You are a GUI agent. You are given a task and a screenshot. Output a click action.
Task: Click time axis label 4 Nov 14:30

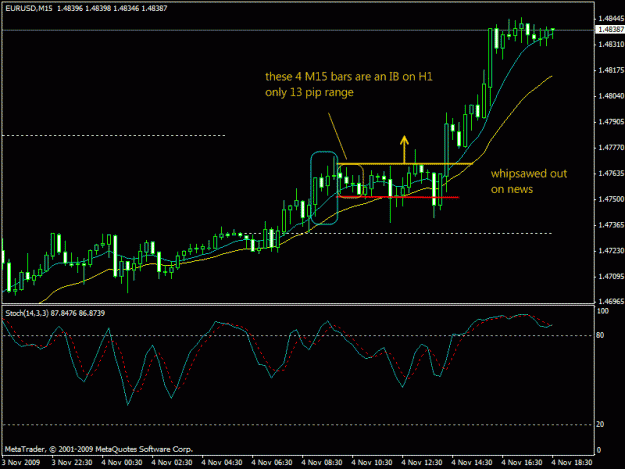pyautogui.click(x=472, y=463)
